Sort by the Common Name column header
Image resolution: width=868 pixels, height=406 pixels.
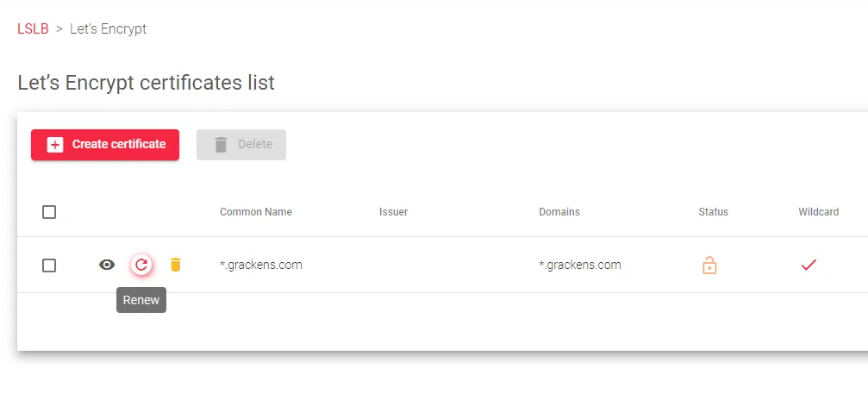256,212
